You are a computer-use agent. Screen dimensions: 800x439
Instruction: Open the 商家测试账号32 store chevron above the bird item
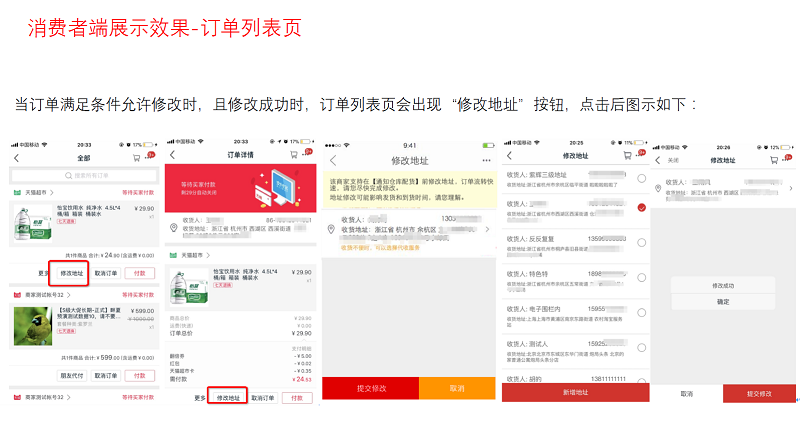pos(69,295)
